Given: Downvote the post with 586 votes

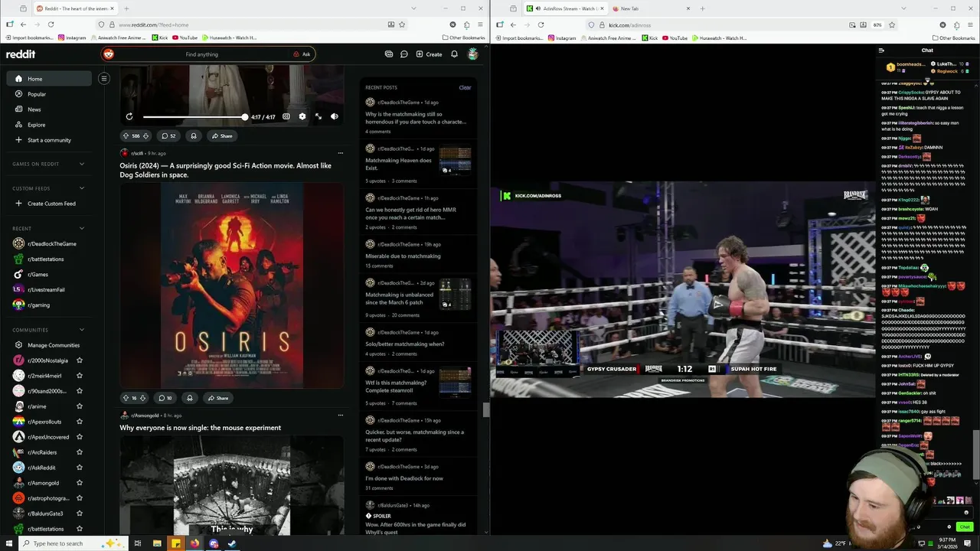Looking at the screenshot, I should pyautogui.click(x=145, y=135).
